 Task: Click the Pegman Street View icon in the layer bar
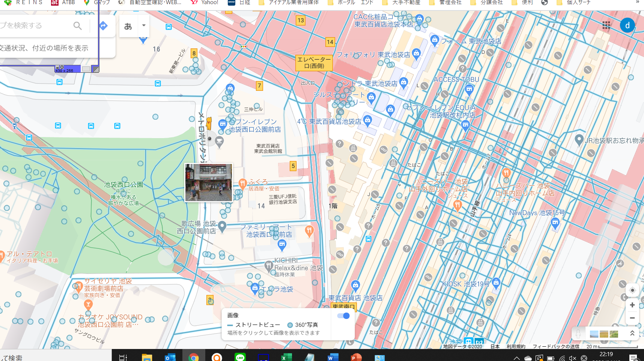click(x=578, y=334)
